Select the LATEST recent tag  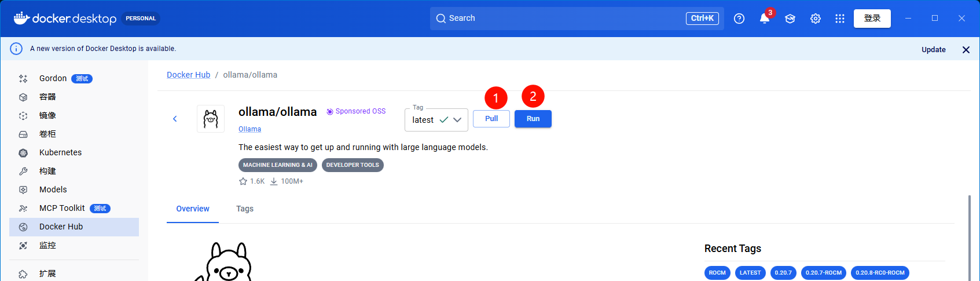pyautogui.click(x=750, y=273)
